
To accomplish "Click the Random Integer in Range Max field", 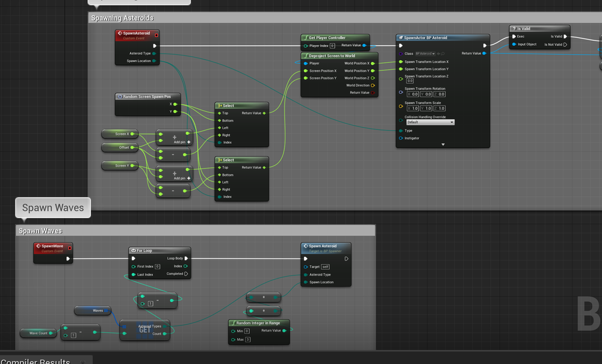I will pos(247,340).
